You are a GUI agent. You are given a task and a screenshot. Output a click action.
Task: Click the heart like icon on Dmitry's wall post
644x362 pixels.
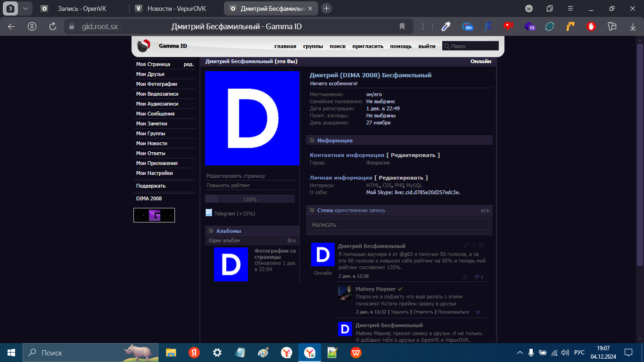pos(477,277)
